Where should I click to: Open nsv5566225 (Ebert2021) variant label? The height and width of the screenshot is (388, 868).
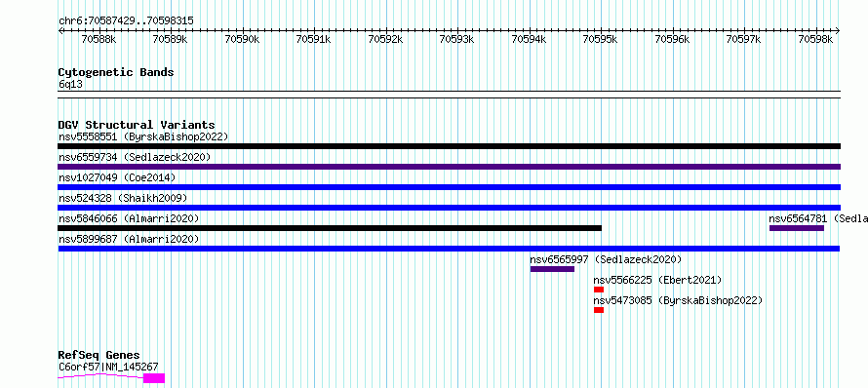(657, 280)
